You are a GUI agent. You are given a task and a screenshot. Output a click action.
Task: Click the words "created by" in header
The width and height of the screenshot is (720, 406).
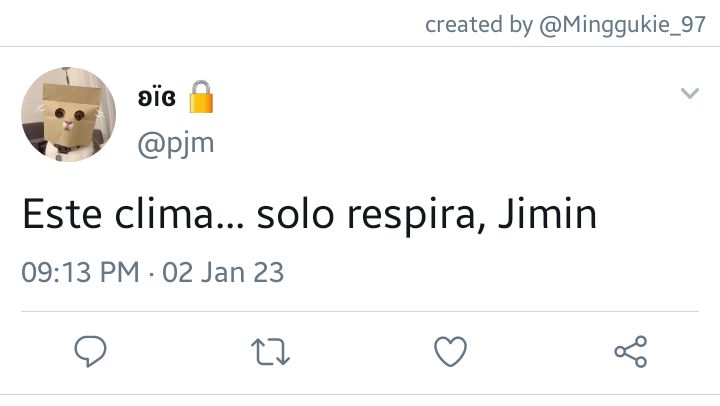(x=478, y=24)
